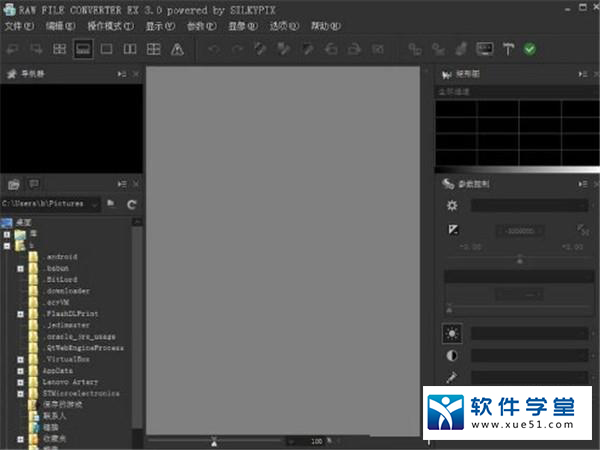This screenshot has width=600, height=450.
Task: Select the 桌面 desktop root item
Action: tap(24, 222)
